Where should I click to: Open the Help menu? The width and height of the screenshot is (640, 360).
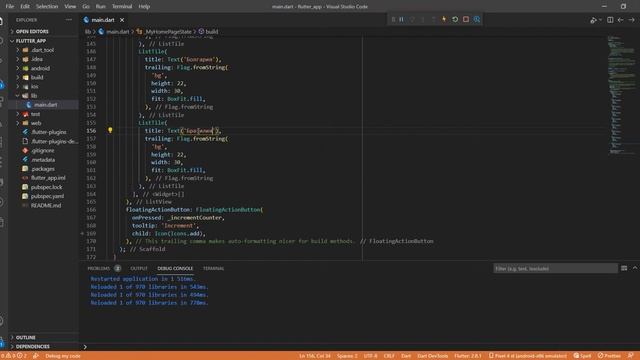(x=144, y=7)
